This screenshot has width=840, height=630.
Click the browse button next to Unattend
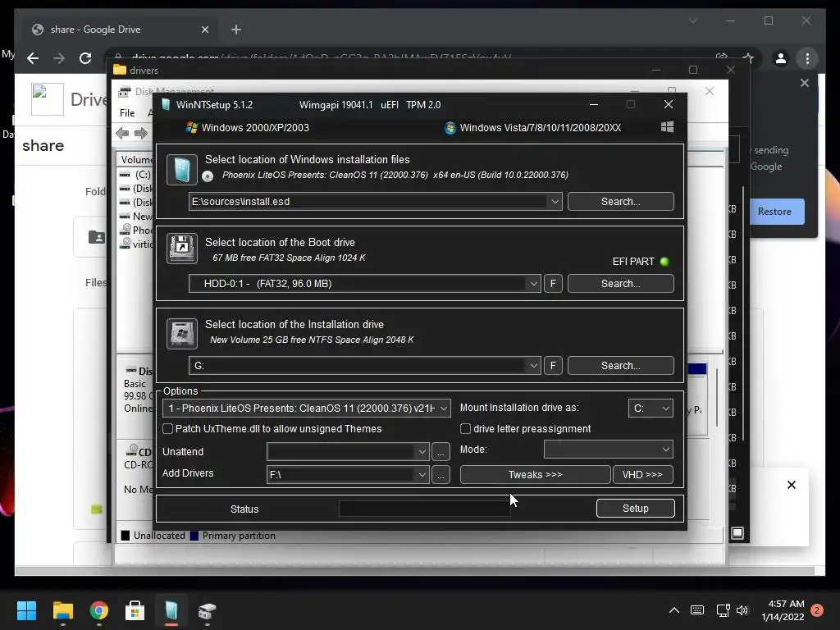(x=441, y=452)
